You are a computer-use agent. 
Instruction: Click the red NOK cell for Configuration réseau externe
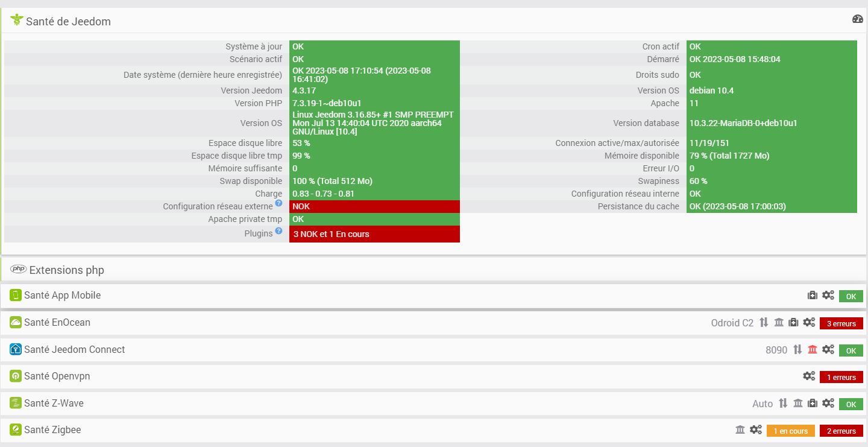click(x=374, y=206)
